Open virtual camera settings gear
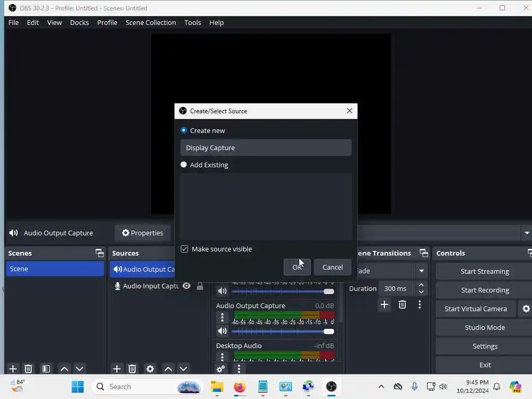 [526, 309]
